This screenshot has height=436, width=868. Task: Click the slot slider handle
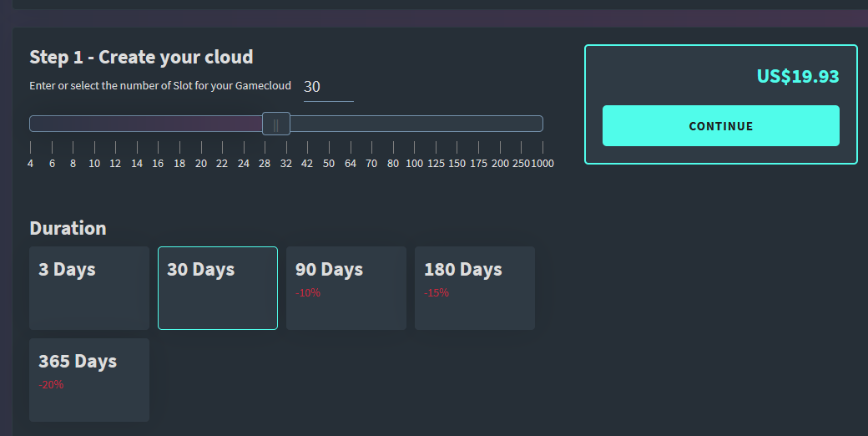[x=276, y=124]
